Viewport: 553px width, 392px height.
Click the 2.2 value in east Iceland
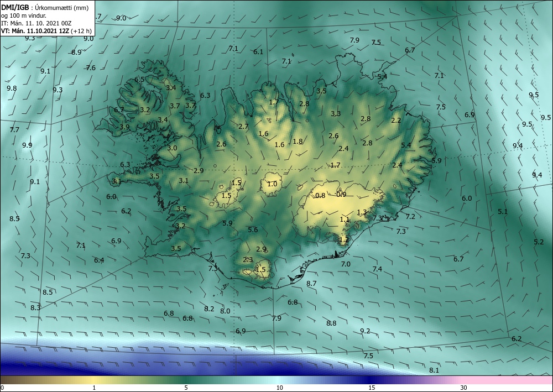point(396,120)
